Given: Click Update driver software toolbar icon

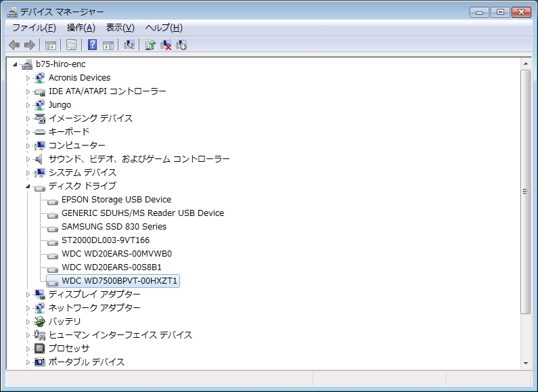Looking at the screenshot, I should click(x=150, y=45).
